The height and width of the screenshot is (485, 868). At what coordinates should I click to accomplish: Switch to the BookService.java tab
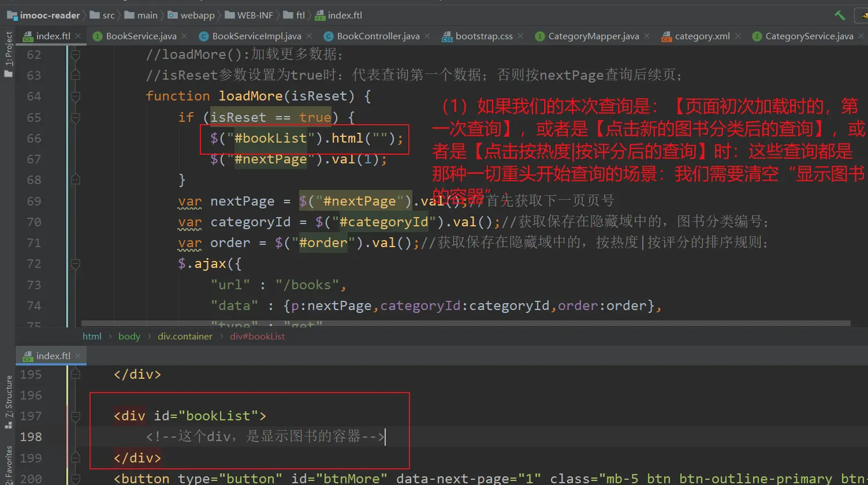[x=141, y=36]
